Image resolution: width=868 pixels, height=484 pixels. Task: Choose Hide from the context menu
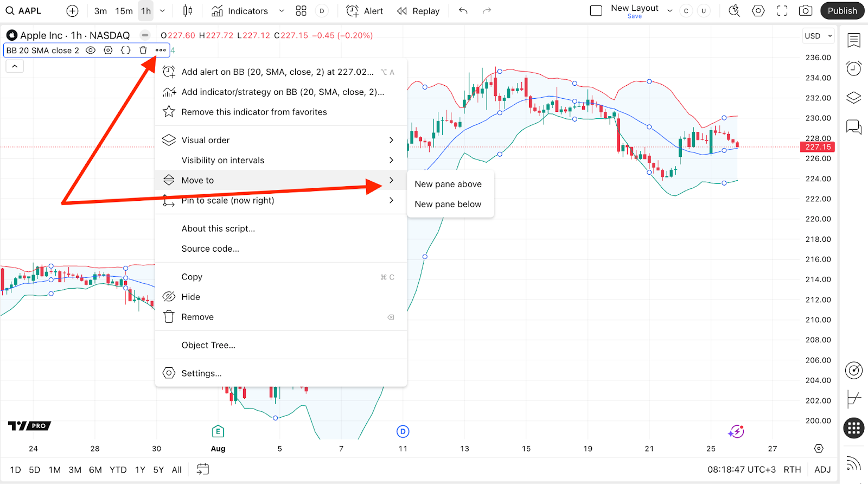coord(191,297)
